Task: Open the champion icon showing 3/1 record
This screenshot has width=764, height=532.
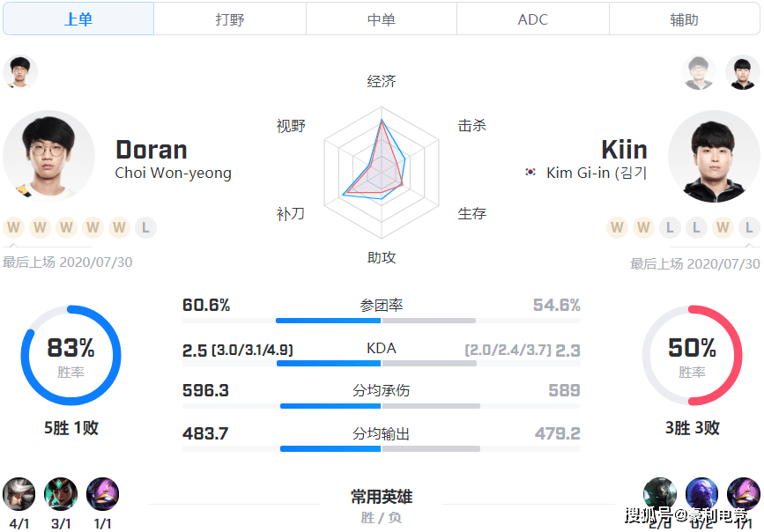Action: click(x=61, y=494)
